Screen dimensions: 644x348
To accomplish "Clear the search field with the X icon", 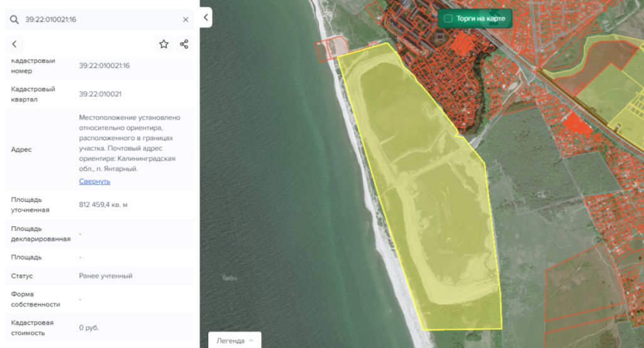I will pos(186,19).
